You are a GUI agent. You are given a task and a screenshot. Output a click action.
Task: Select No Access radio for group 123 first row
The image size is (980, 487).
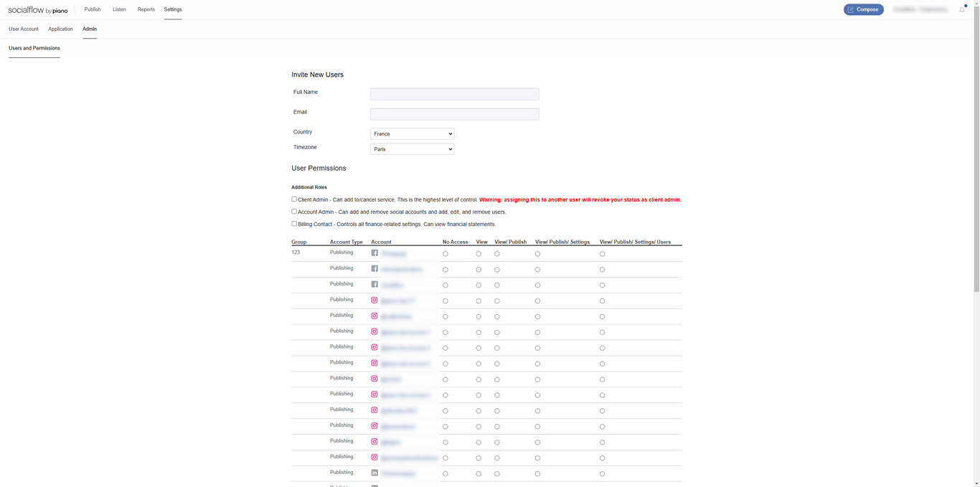[446, 254]
